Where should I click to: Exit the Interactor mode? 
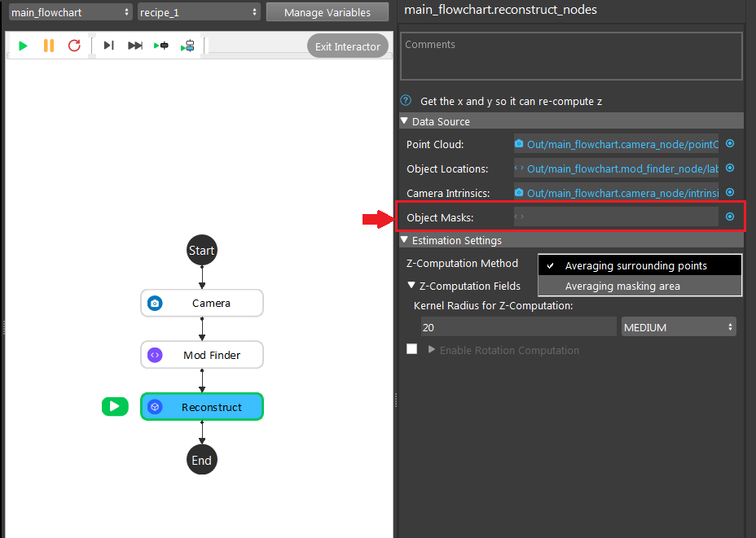point(348,46)
